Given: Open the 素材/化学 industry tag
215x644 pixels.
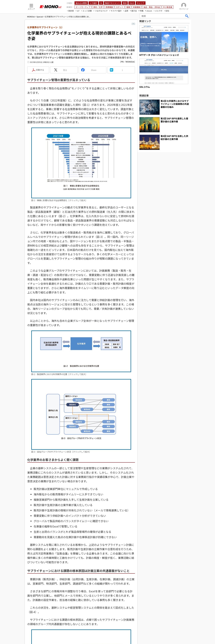Looking at the screenshot, I should click(x=98, y=7).
